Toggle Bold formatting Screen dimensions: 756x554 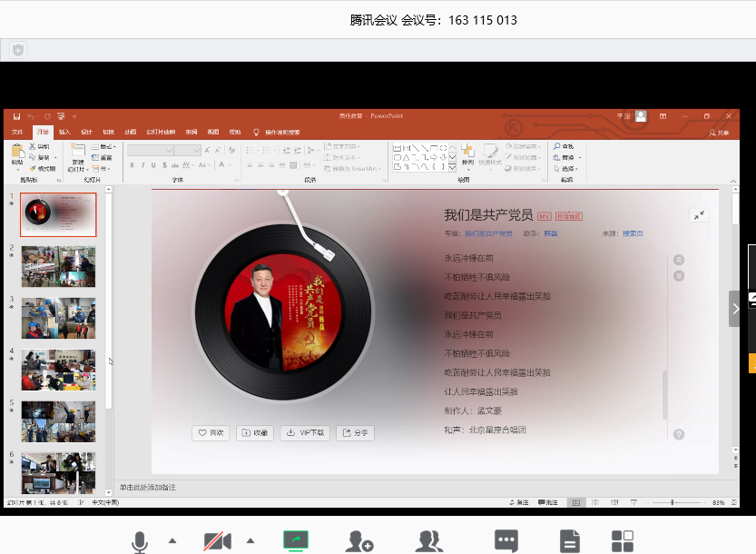[x=133, y=165]
